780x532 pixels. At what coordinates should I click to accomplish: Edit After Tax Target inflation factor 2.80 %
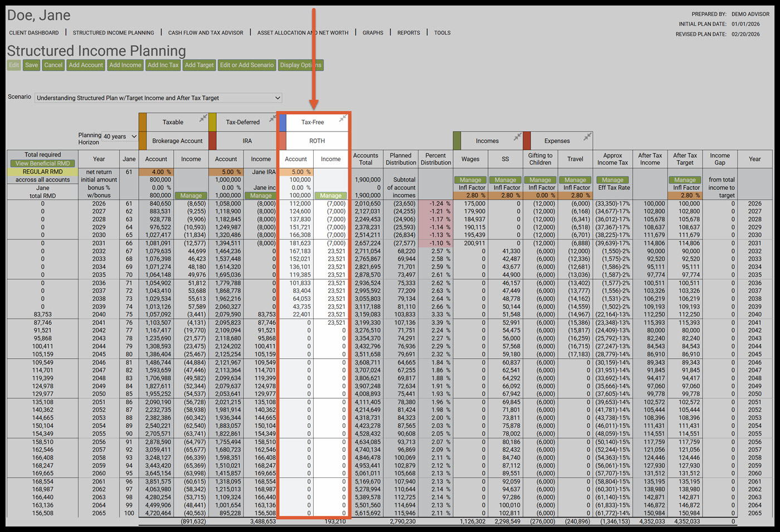tap(685, 196)
